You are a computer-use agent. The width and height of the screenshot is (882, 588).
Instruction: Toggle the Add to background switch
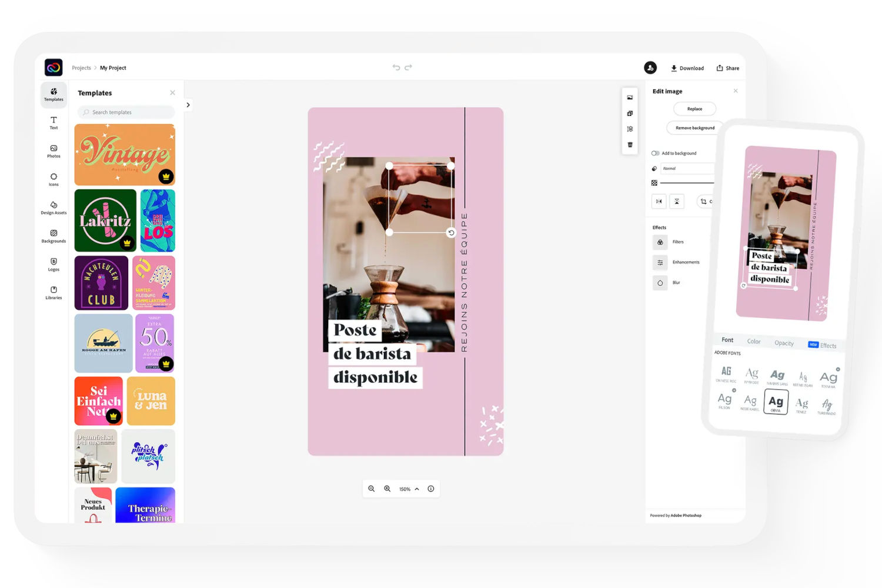(x=656, y=153)
